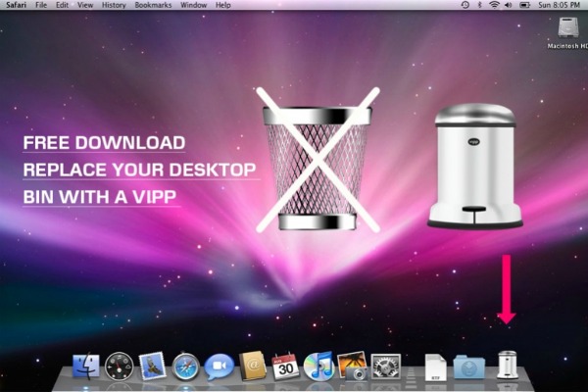Open the RTF document in Dock
Image resolution: width=588 pixels, height=392 pixels.
435,367
